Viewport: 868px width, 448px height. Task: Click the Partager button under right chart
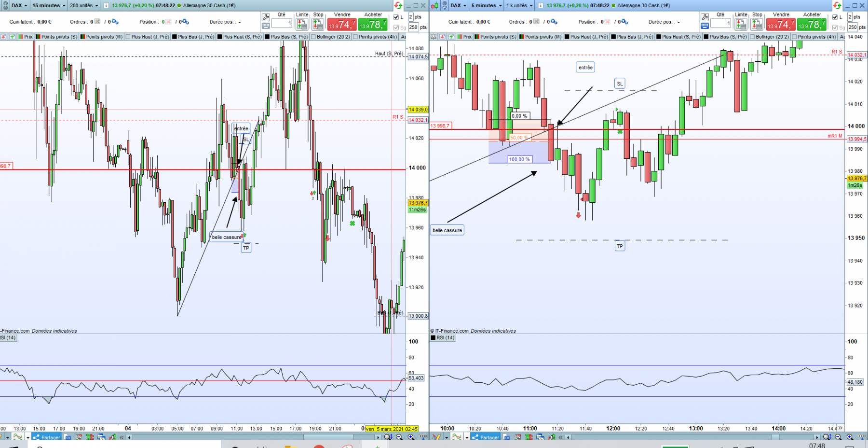click(x=486, y=437)
